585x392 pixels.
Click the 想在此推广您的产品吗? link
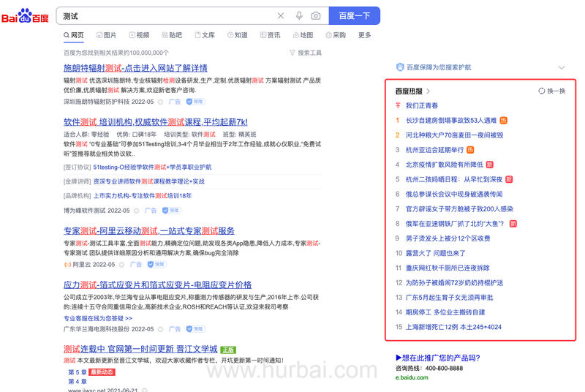[438, 358]
